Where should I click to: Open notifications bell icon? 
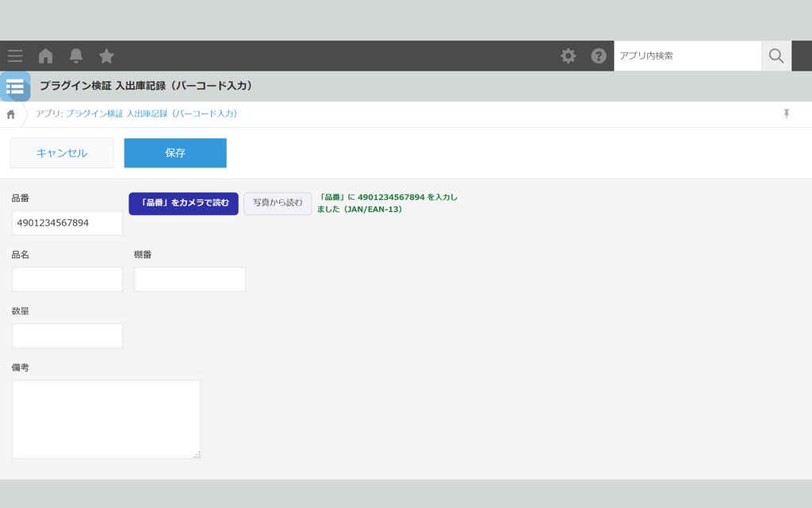(76, 56)
